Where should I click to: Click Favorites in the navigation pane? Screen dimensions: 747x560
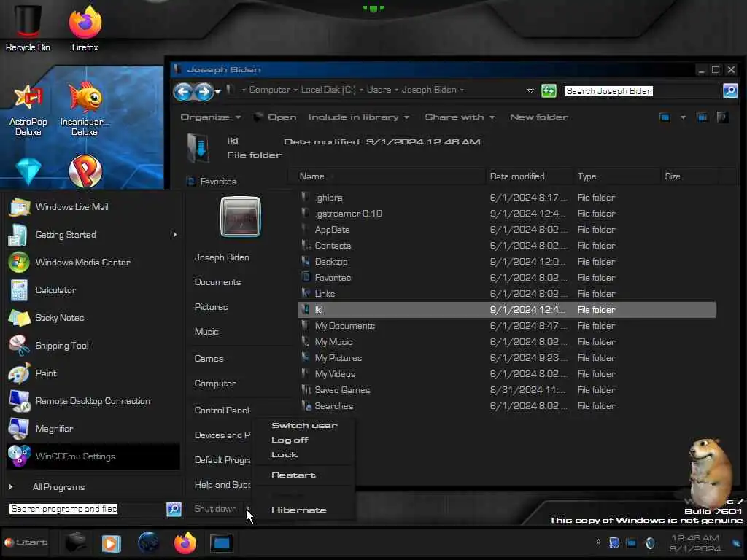click(x=212, y=182)
